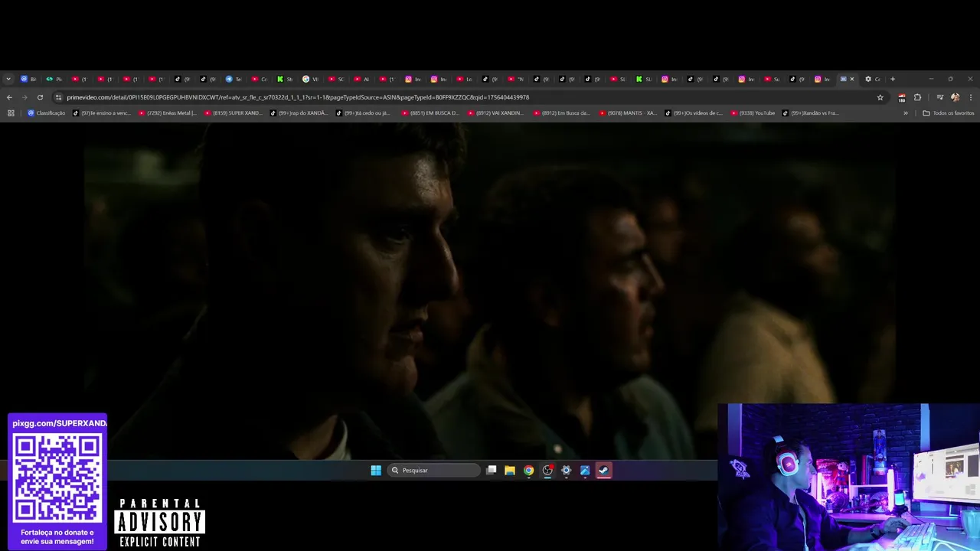Viewport: 980px width, 551px height.
Task: Click the forward navigation arrow
Action: (24, 97)
